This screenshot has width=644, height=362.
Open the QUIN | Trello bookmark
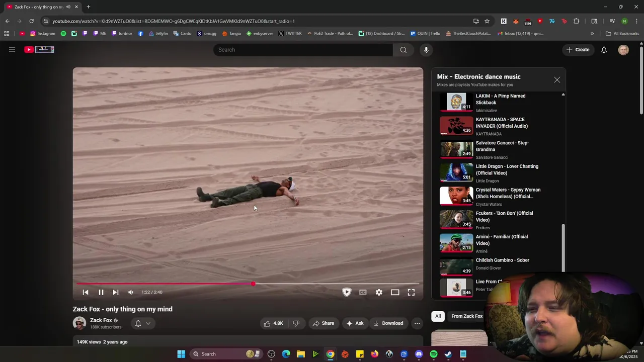425,34
